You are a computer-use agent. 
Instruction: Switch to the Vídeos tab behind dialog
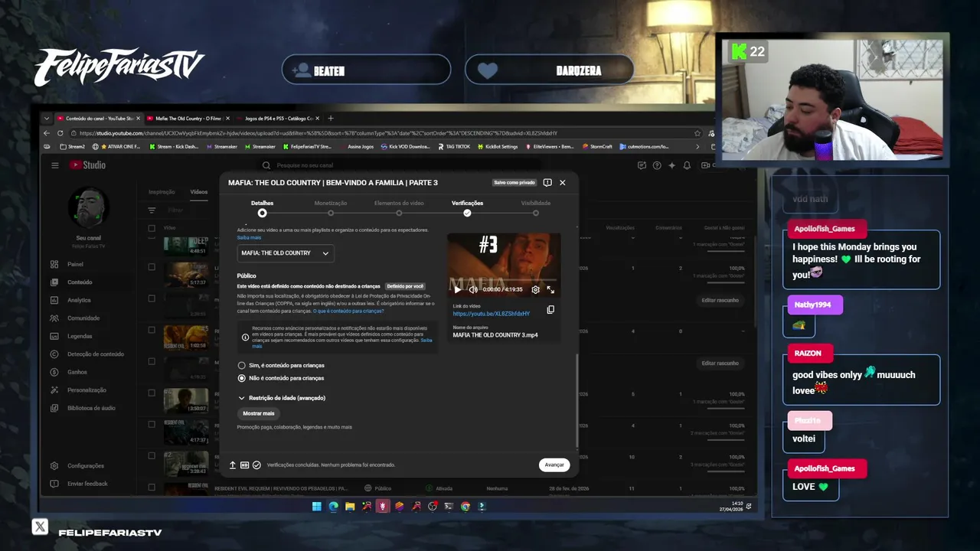(x=199, y=192)
